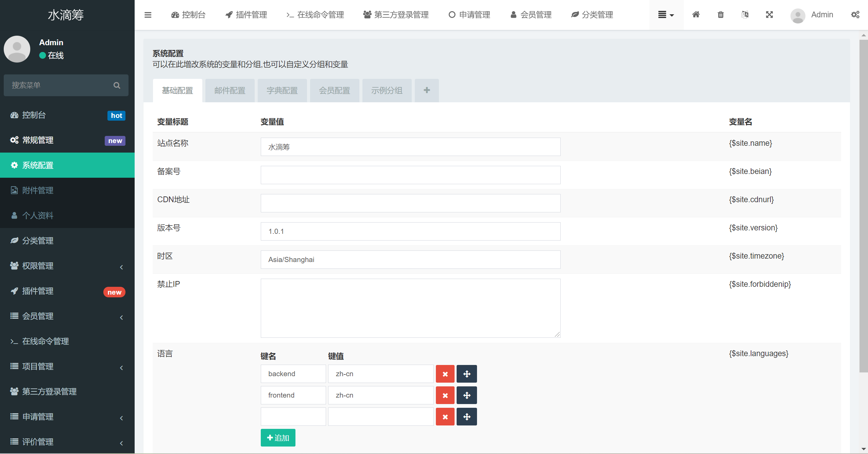Open the gears settings icon at top right
Image resolution: width=868 pixels, height=454 pixels.
(855, 15)
